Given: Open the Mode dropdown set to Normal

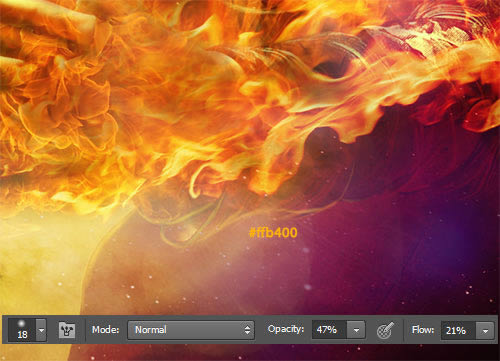Looking at the screenshot, I should 191,330.
